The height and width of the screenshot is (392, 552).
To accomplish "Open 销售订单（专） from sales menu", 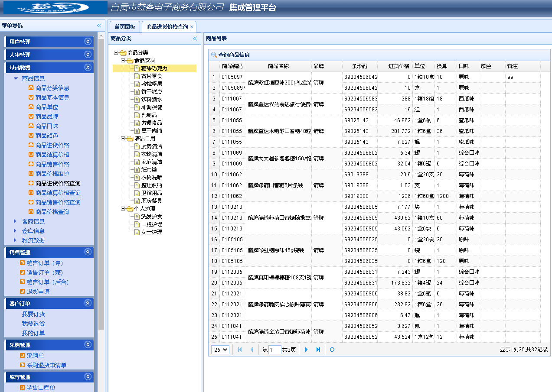I will point(45,263).
